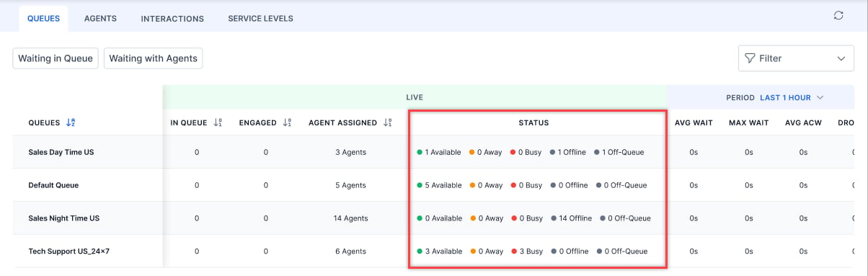Sort by In Queue column icon

click(x=218, y=123)
